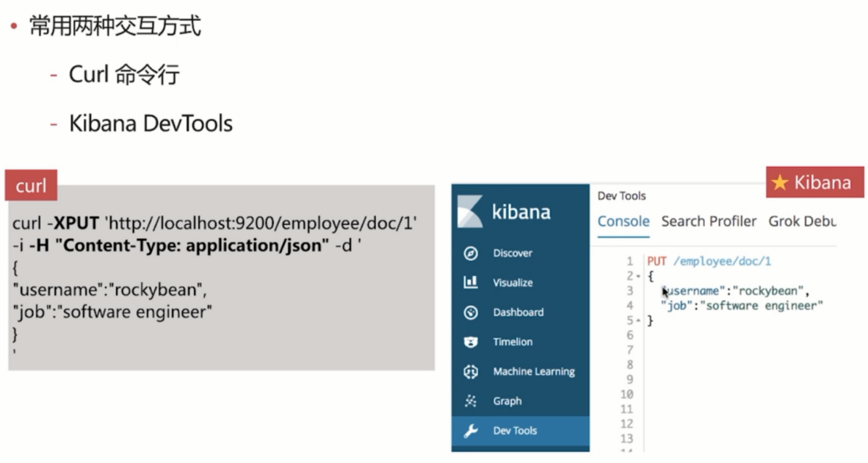Click the Dev Tools wrench icon
868x463 pixels.
tap(471, 431)
